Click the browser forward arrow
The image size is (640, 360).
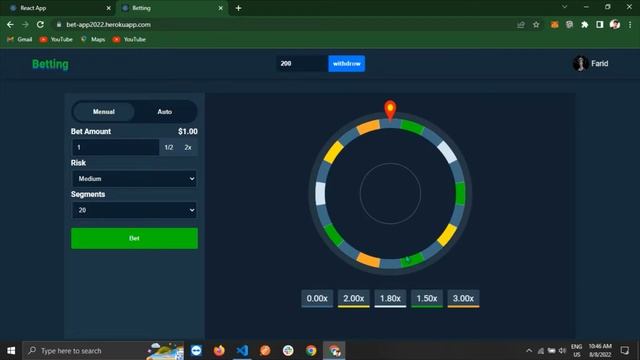[x=25, y=24]
